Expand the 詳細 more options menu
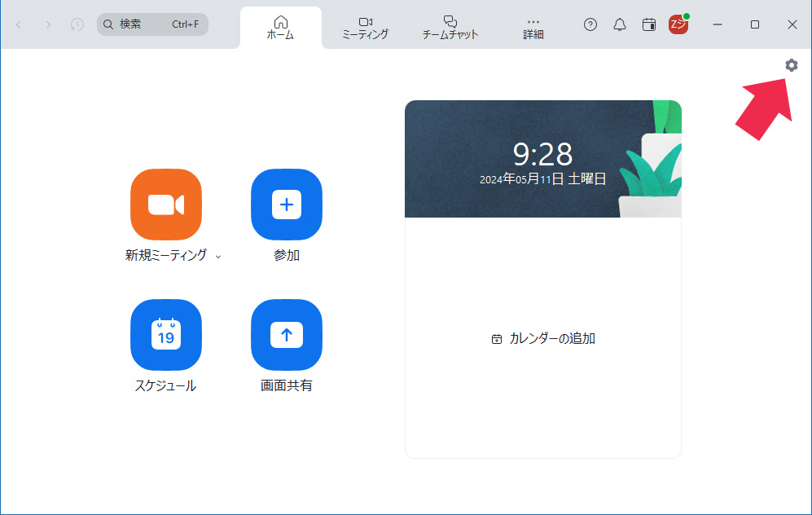 [533, 27]
